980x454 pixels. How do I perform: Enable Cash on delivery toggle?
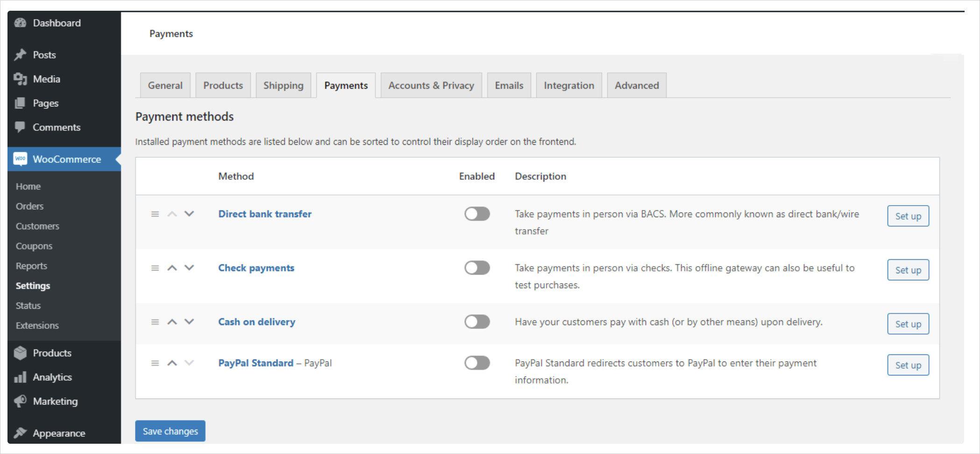(477, 322)
